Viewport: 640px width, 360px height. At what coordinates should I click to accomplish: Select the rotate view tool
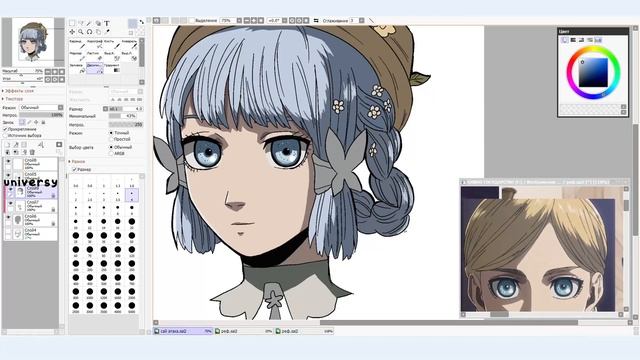pyautogui.click(x=89, y=32)
